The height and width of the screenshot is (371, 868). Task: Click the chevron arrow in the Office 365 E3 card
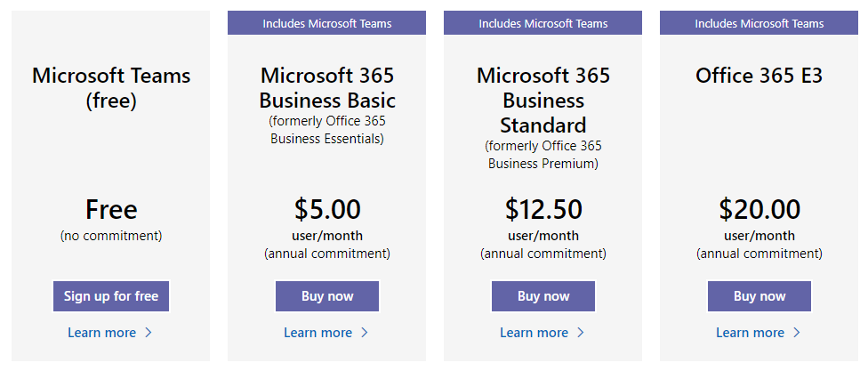pyautogui.click(x=797, y=333)
